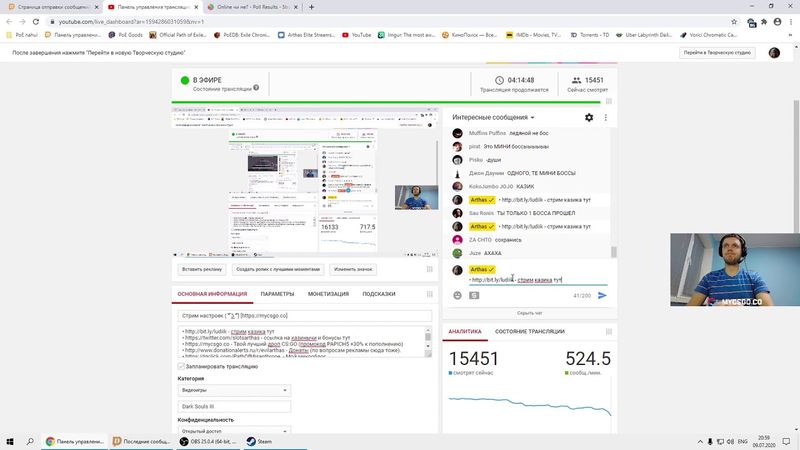This screenshot has height=450, width=800.
Task: Click the Скрыть чат link
Action: click(x=529, y=312)
